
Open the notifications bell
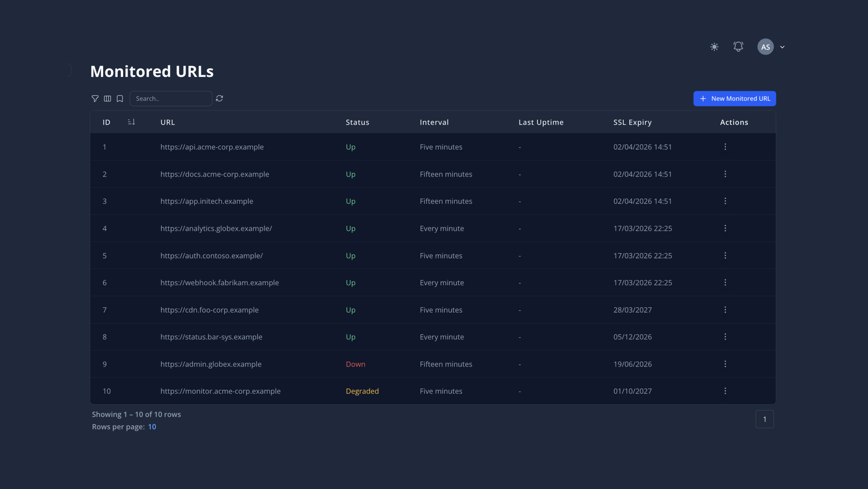point(738,47)
